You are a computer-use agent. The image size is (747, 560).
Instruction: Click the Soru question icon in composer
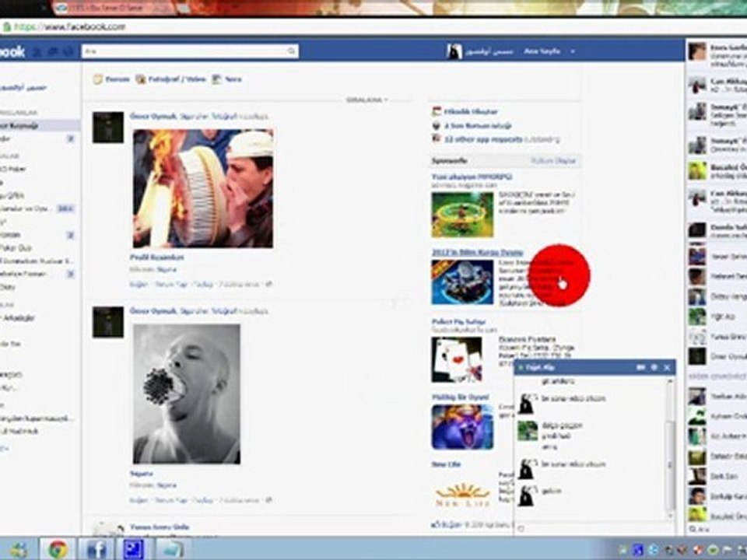217,79
